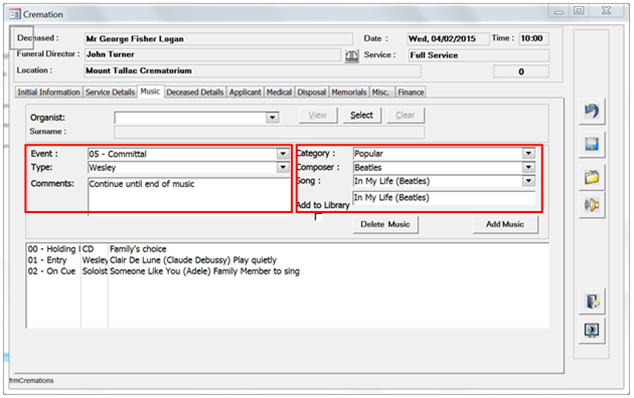Open the Composer dropdown showing Beatles
This screenshot has height=398, width=634.
[x=528, y=167]
